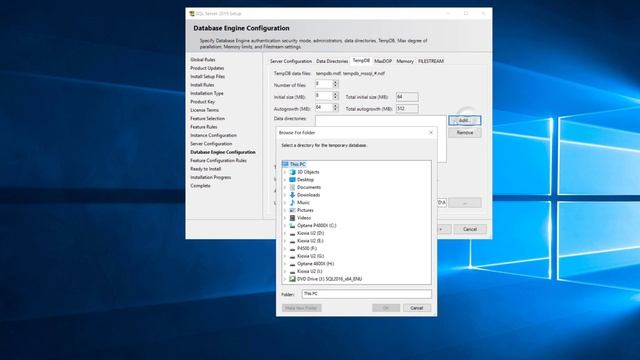Click the Kioxia U2 (D:) drive icon

click(x=292, y=233)
